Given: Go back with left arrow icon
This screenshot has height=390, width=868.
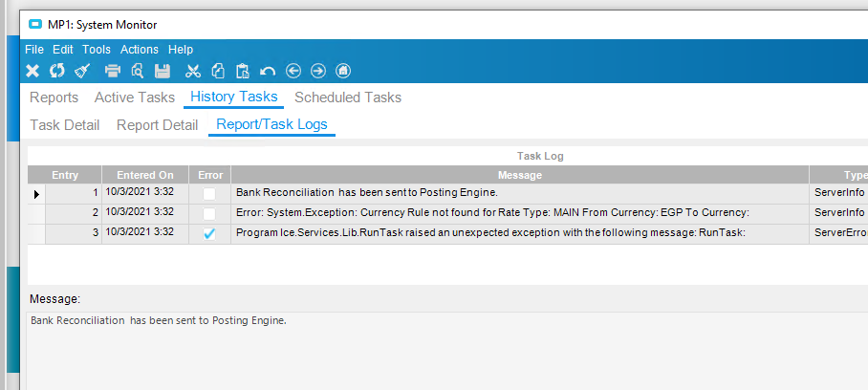Looking at the screenshot, I should click(x=293, y=71).
